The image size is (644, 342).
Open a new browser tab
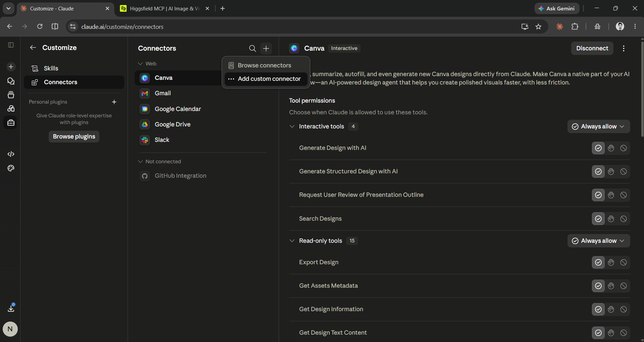223,8
